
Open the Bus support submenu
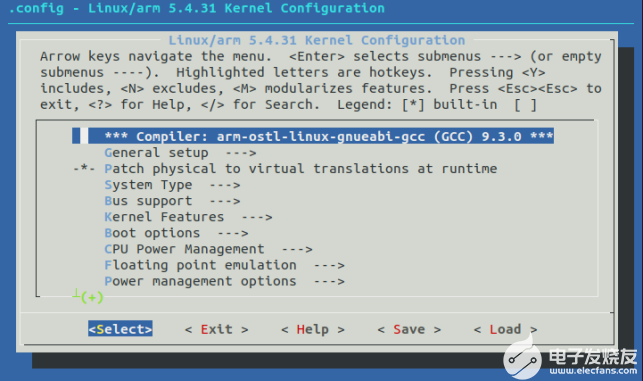172,201
